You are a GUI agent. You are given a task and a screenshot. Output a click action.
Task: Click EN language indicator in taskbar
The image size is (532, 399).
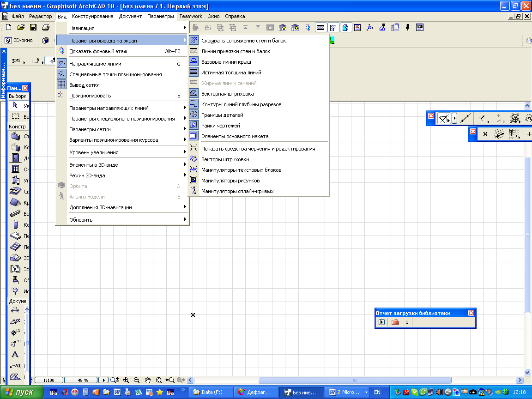(x=377, y=392)
